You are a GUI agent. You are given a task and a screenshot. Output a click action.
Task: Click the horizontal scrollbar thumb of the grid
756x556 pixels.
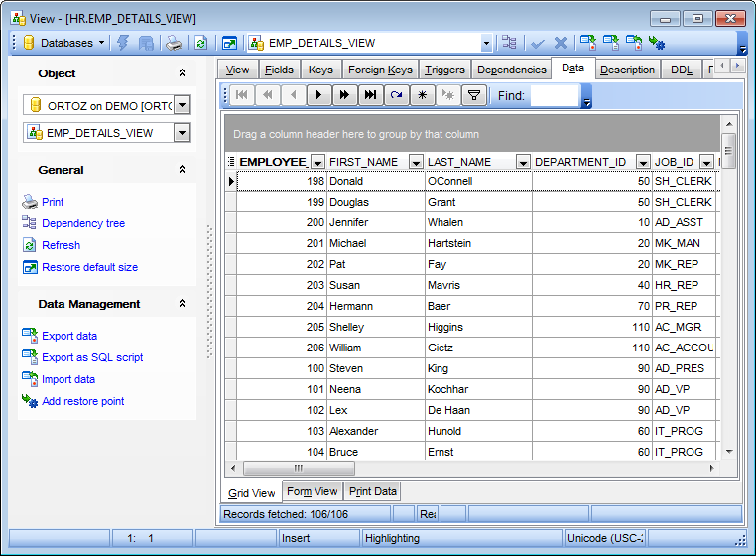[299, 468]
